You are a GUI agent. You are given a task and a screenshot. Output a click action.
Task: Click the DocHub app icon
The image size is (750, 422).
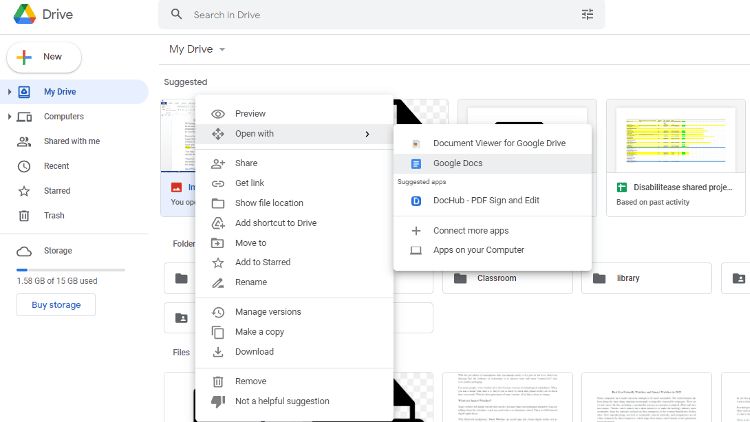(x=416, y=201)
